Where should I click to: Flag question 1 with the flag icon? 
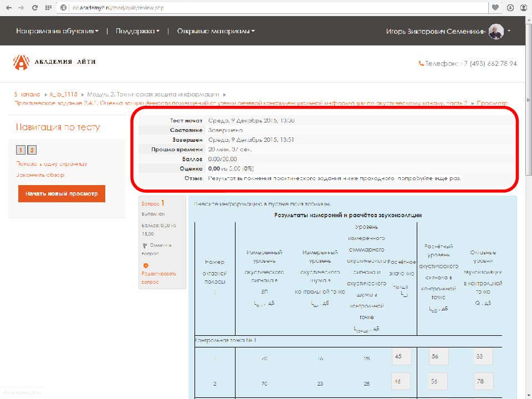pyautogui.click(x=145, y=245)
